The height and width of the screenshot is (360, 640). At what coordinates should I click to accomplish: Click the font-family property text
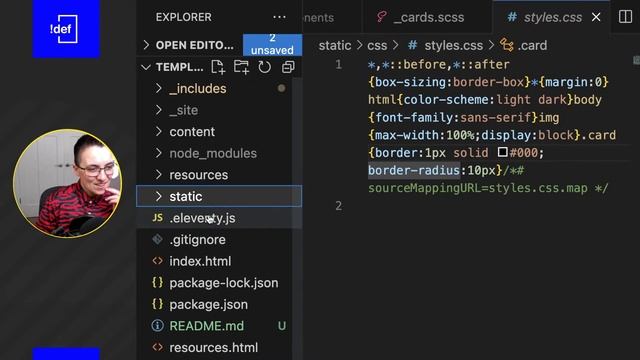(x=414, y=118)
